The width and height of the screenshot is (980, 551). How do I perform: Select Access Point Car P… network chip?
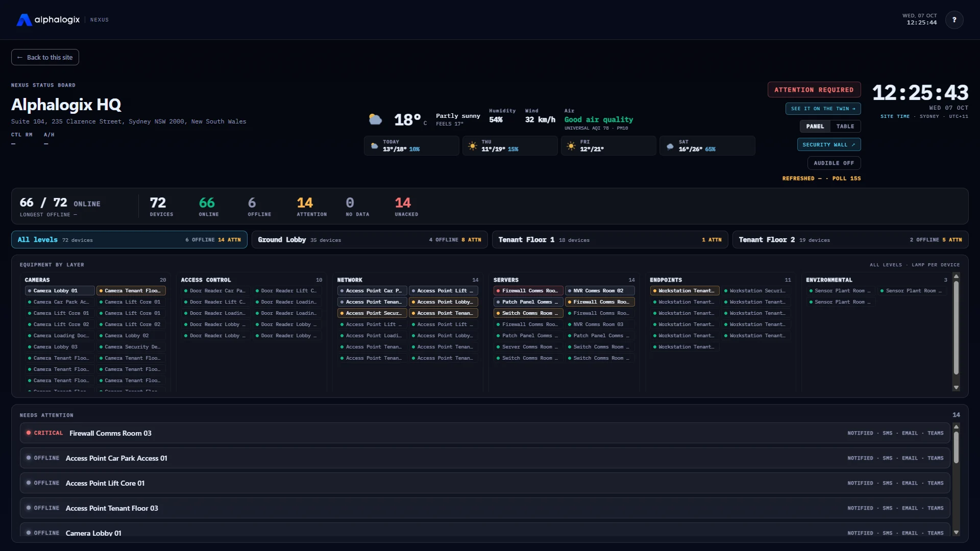click(x=372, y=291)
